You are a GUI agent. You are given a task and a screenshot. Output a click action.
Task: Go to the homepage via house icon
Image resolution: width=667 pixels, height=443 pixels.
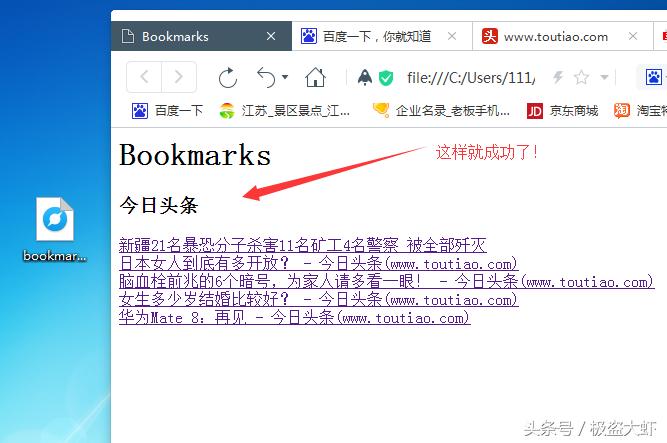coord(315,77)
